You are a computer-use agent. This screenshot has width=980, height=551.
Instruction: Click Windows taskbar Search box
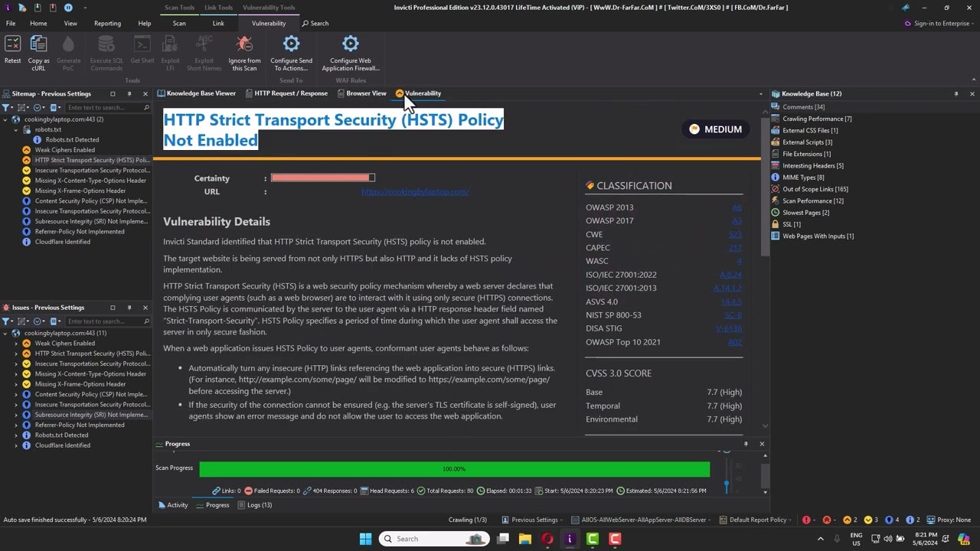click(x=433, y=539)
